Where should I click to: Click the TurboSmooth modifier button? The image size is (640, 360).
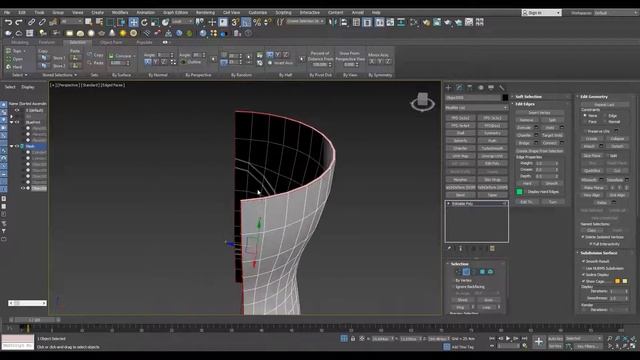(492, 148)
